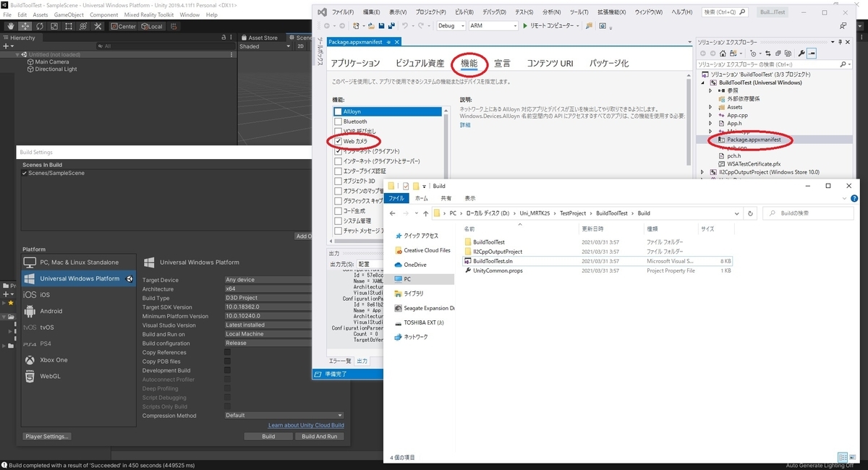Select the tvOS platform in Build Settings
Screen dimensions: 868x470
(78, 327)
